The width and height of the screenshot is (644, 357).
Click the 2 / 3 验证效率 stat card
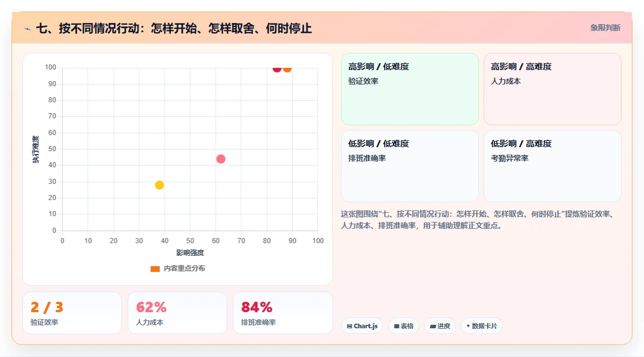(x=72, y=313)
